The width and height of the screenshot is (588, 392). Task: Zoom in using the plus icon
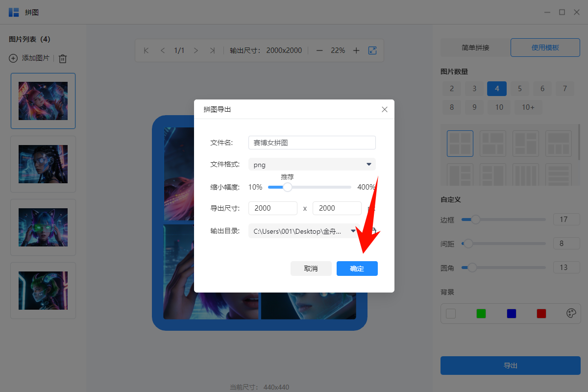pyautogui.click(x=356, y=50)
